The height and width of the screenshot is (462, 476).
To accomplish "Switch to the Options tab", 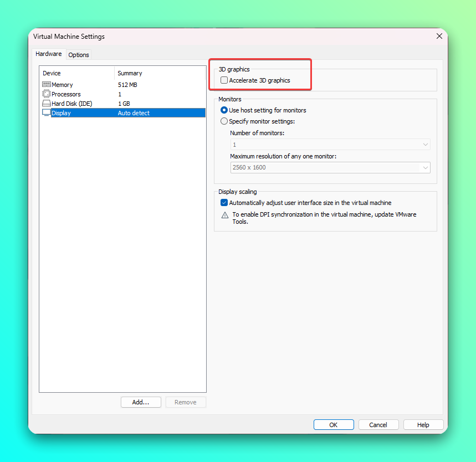I will coord(78,54).
